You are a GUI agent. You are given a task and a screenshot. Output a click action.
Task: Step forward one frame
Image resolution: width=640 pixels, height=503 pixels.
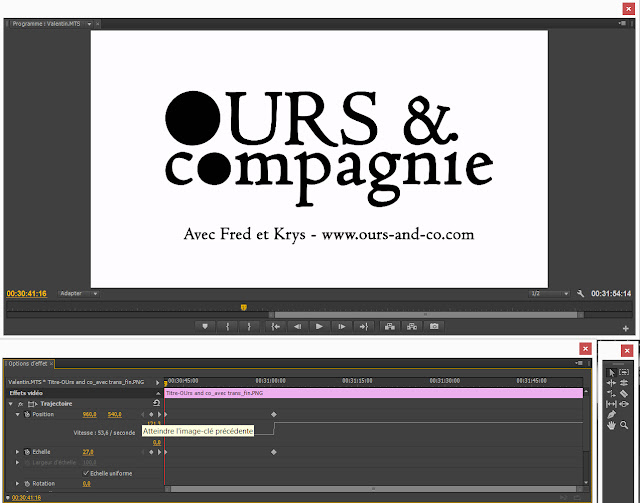pyautogui.click(x=341, y=326)
